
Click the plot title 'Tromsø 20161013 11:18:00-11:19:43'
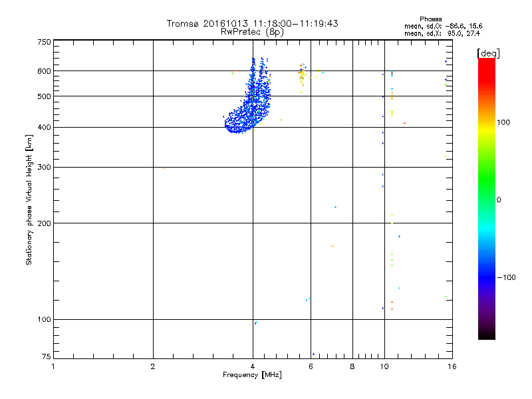pos(252,23)
